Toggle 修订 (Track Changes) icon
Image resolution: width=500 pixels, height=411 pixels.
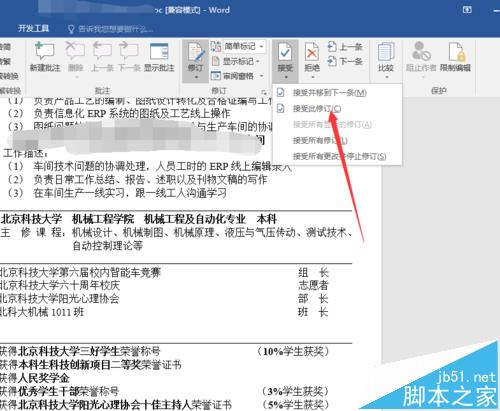click(196, 53)
